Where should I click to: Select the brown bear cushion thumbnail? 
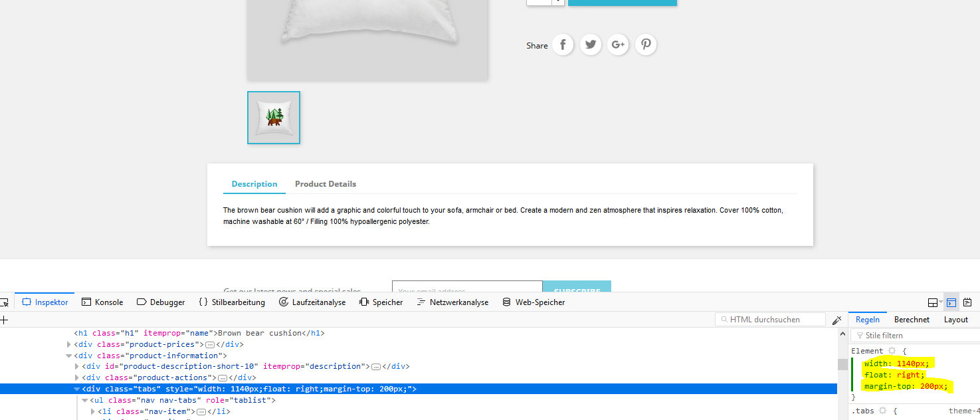(274, 118)
